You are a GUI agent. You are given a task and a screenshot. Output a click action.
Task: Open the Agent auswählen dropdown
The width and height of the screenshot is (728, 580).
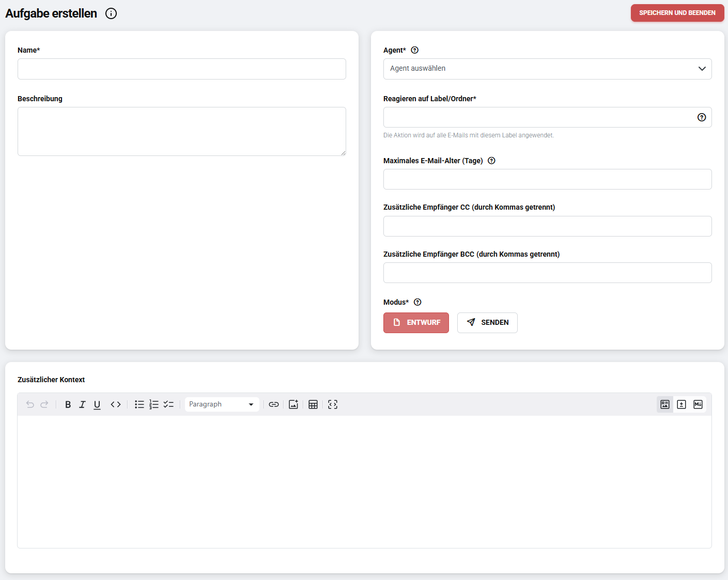(547, 69)
